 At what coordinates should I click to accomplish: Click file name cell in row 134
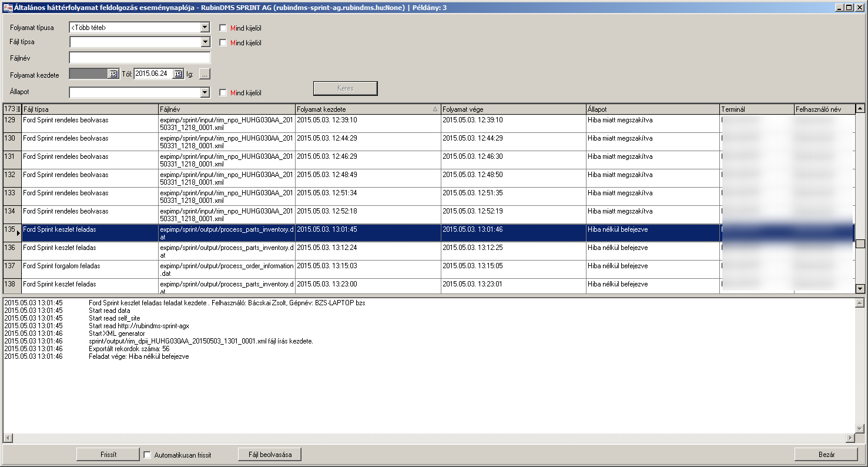(227, 215)
